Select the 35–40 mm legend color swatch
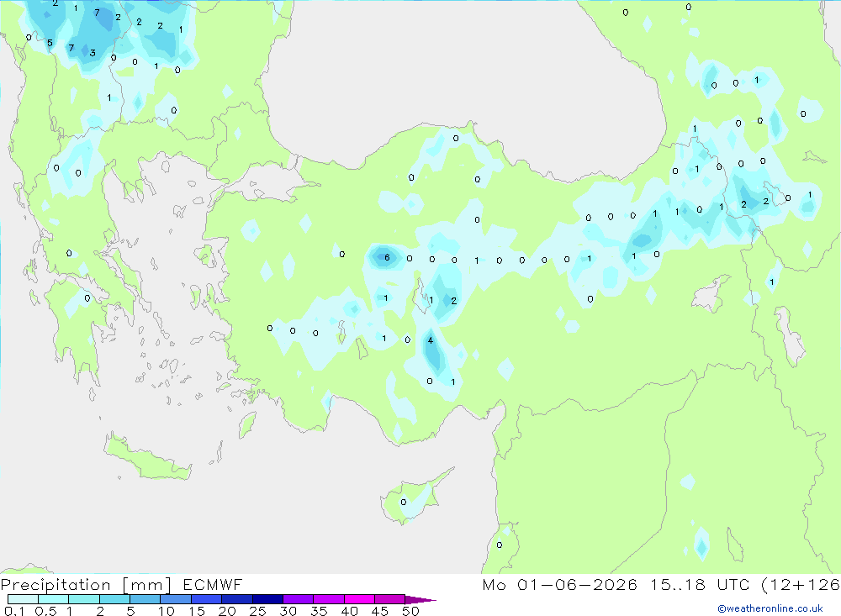841x616 pixels. [328, 599]
